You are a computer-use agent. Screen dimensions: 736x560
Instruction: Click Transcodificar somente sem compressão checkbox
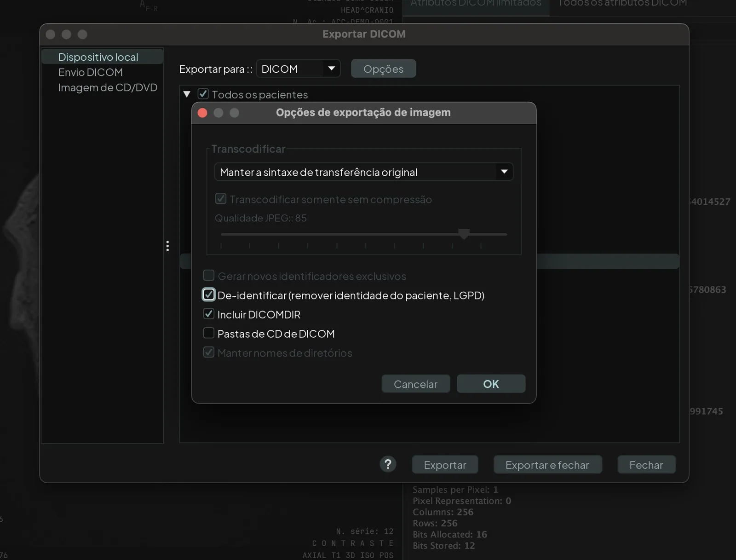point(221,199)
